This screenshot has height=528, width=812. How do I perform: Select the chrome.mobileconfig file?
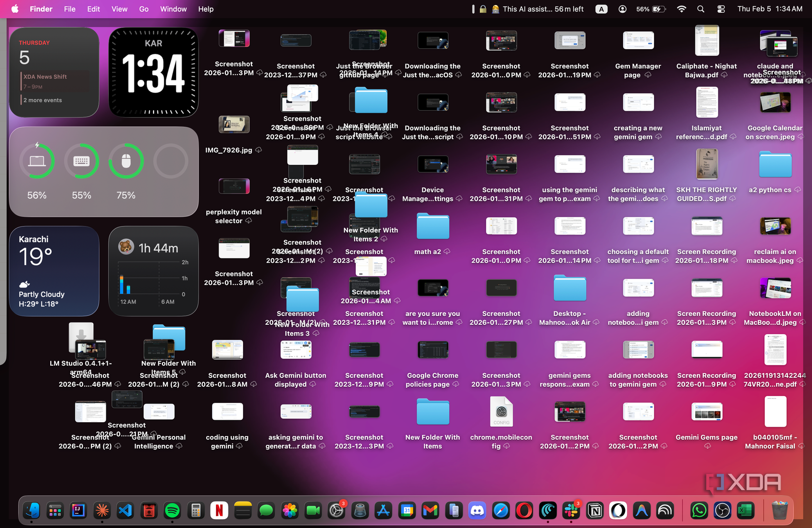pyautogui.click(x=501, y=423)
